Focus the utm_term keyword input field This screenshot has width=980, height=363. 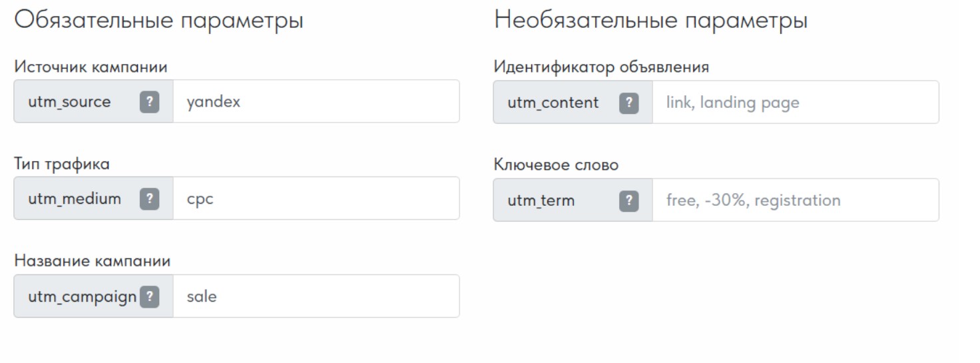[x=795, y=200]
